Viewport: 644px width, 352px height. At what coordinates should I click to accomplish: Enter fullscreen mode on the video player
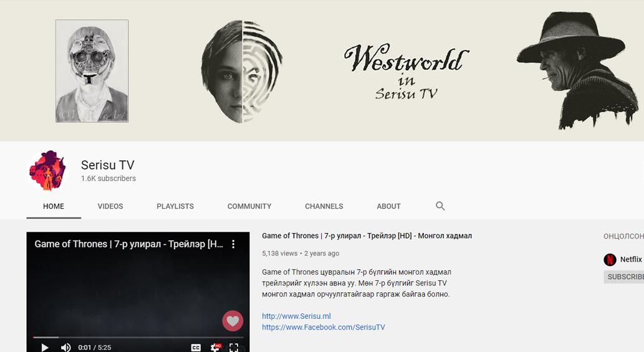pyautogui.click(x=234, y=347)
